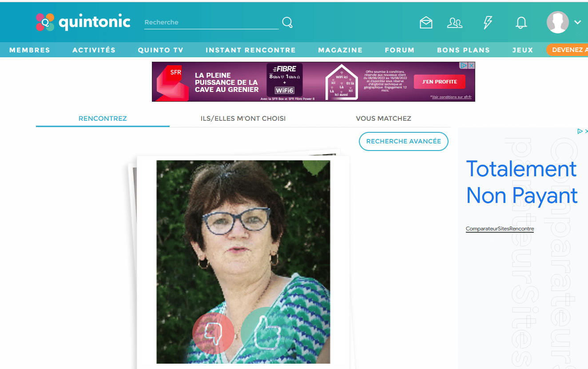
Task: Click the profile avatar picture
Action: 557,22
